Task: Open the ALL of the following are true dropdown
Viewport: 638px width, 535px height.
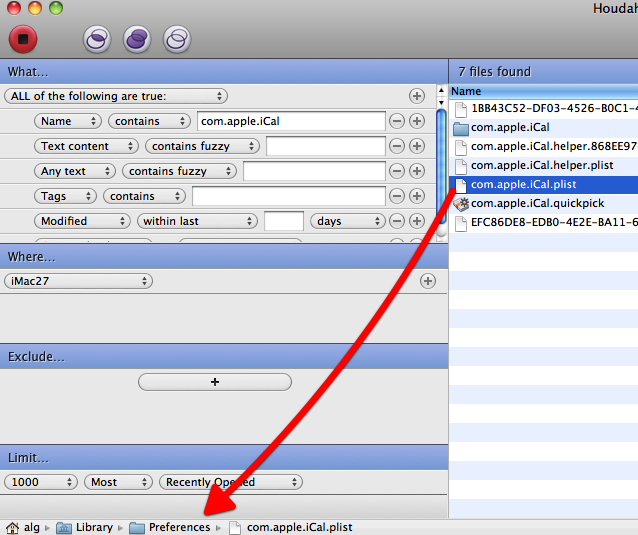Action: point(116,96)
